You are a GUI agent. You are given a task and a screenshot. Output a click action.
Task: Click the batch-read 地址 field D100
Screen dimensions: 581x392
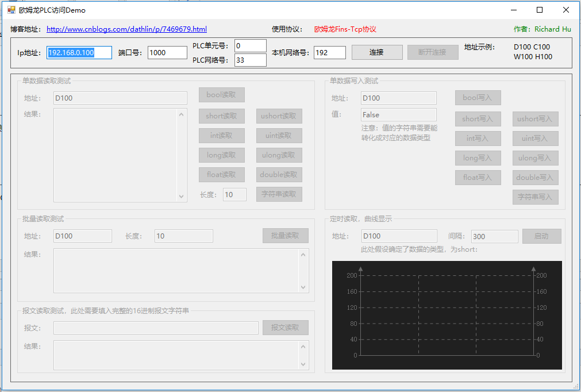[x=83, y=236]
